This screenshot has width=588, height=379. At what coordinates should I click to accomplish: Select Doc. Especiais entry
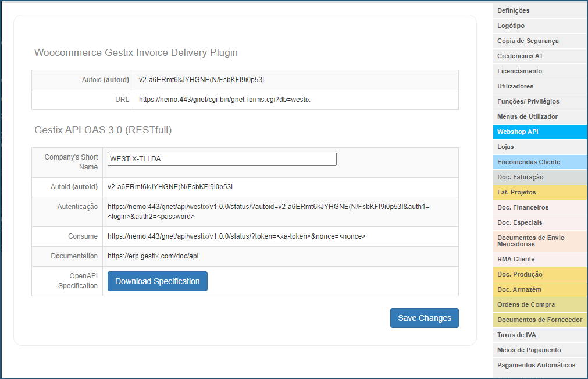540,222
